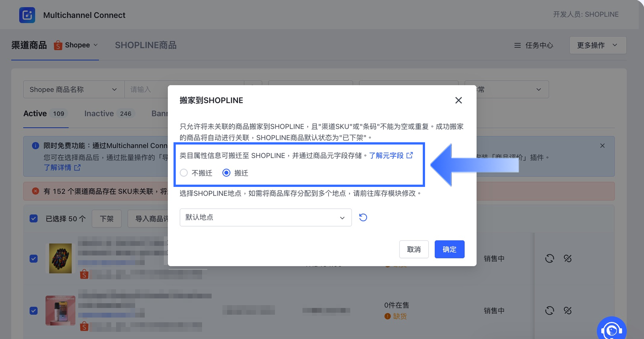
Task: Confirm with the 确定 button
Action: tap(449, 249)
